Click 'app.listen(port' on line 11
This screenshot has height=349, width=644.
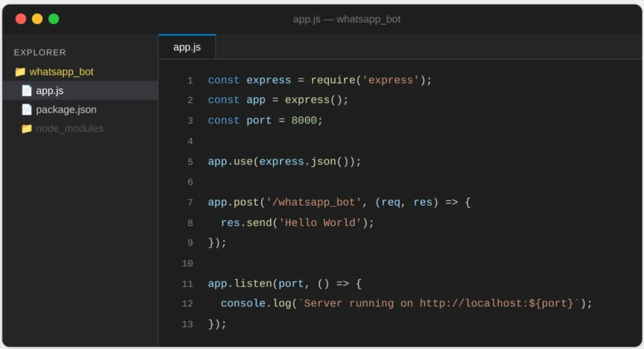(256, 284)
